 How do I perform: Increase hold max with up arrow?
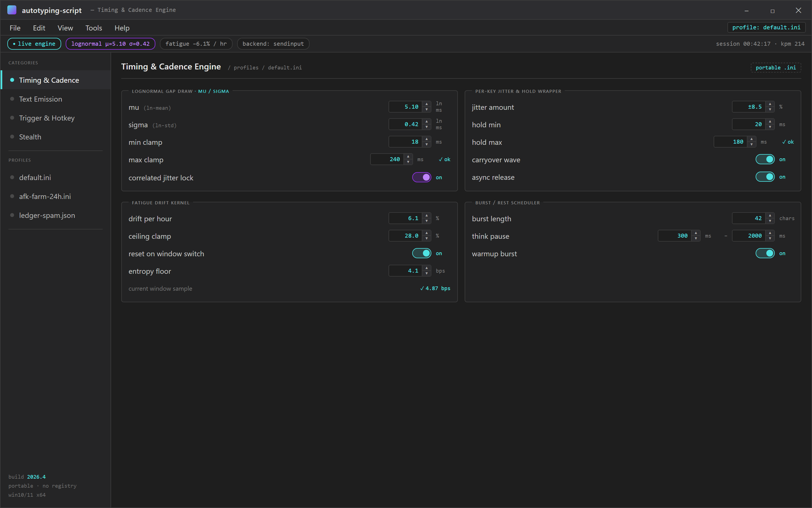click(x=752, y=139)
